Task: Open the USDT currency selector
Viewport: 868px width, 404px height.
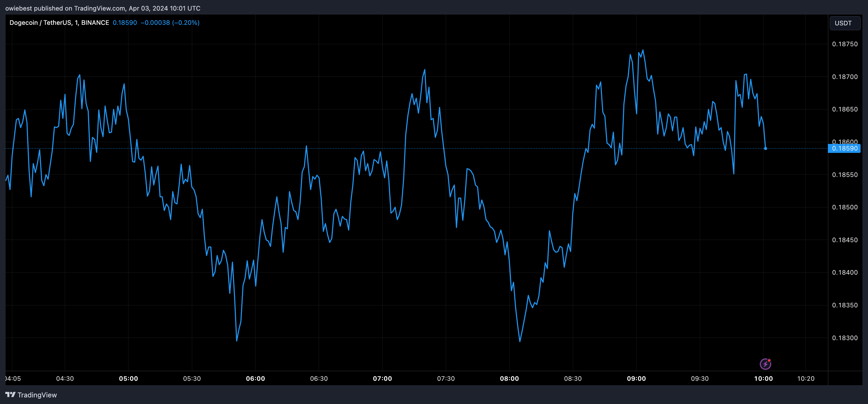Action: coord(845,23)
